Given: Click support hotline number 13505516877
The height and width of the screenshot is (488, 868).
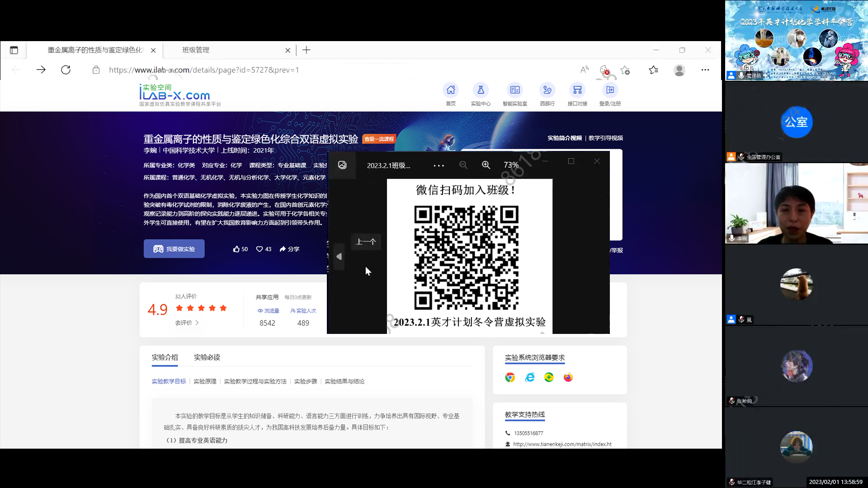Looking at the screenshot, I should coord(528,433).
